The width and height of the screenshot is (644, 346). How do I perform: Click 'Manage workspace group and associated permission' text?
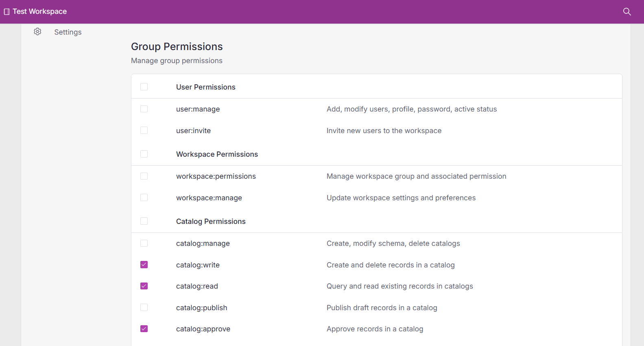[417, 176]
